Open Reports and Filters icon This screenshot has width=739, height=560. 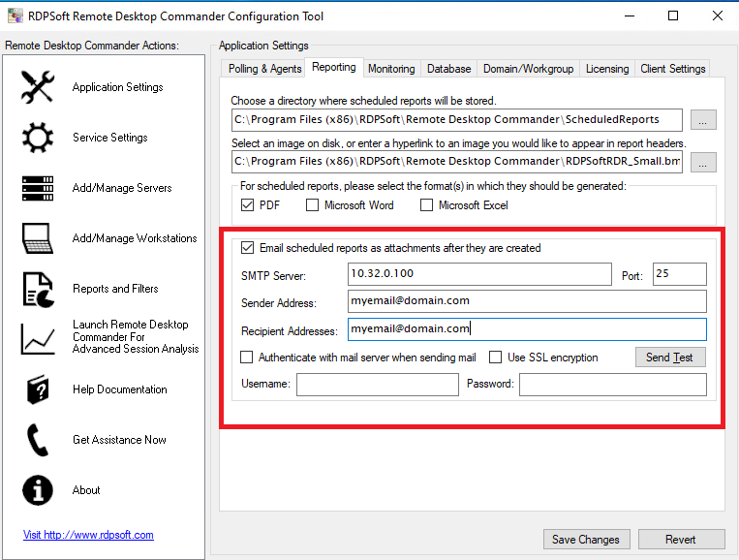click(x=38, y=289)
